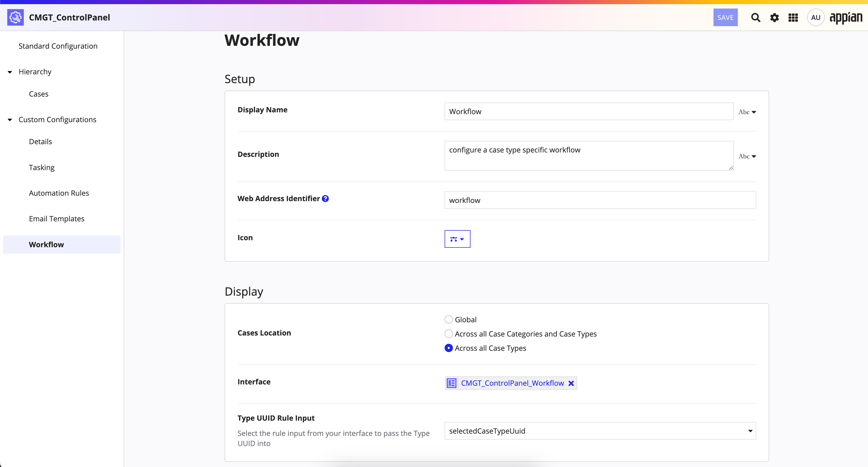This screenshot has width=868, height=467.
Task: Open the Details configuration page
Action: [40, 142]
